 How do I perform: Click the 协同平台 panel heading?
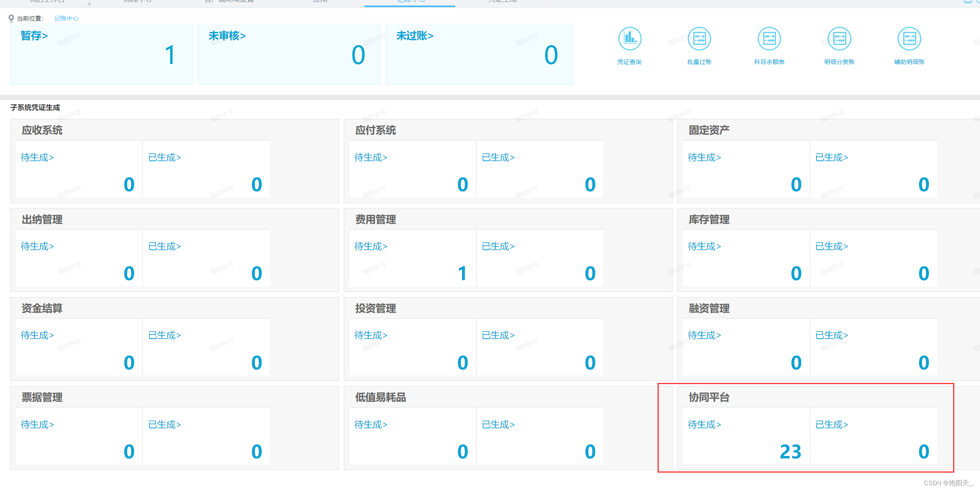point(709,398)
